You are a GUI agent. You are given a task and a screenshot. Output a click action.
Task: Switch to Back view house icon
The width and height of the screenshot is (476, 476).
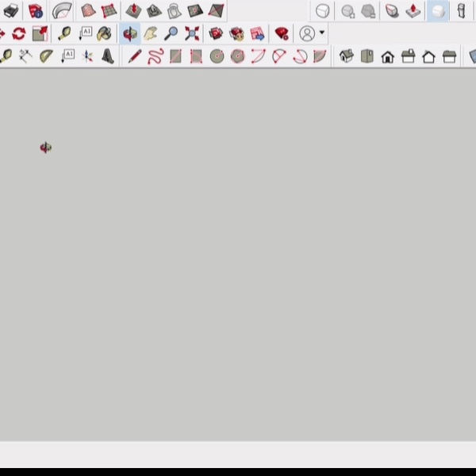click(428, 57)
